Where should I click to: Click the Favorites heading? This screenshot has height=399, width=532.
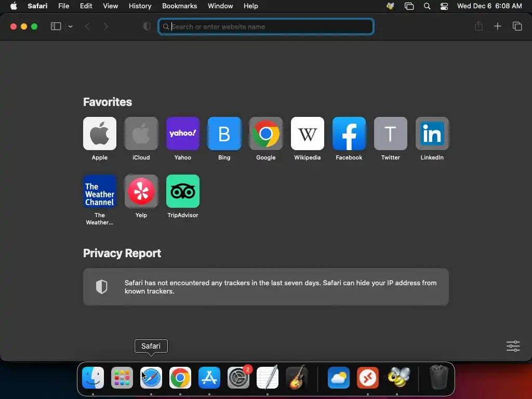point(108,102)
